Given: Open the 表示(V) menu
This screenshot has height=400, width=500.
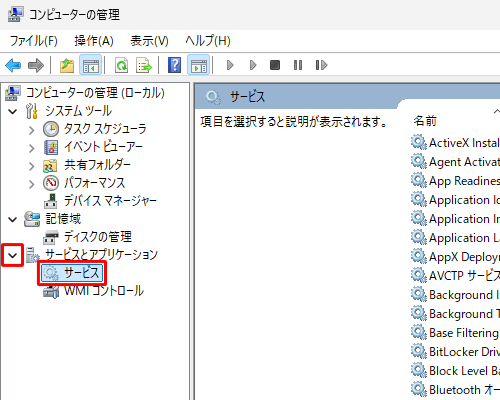Looking at the screenshot, I should coord(149,41).
